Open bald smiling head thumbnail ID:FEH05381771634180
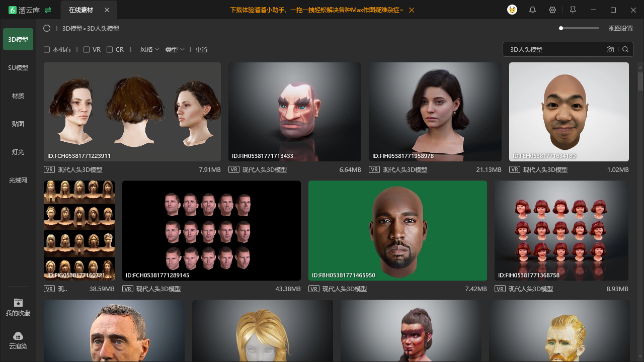The height and width of the screenshot is (362, 644). [x=569, y=112]
